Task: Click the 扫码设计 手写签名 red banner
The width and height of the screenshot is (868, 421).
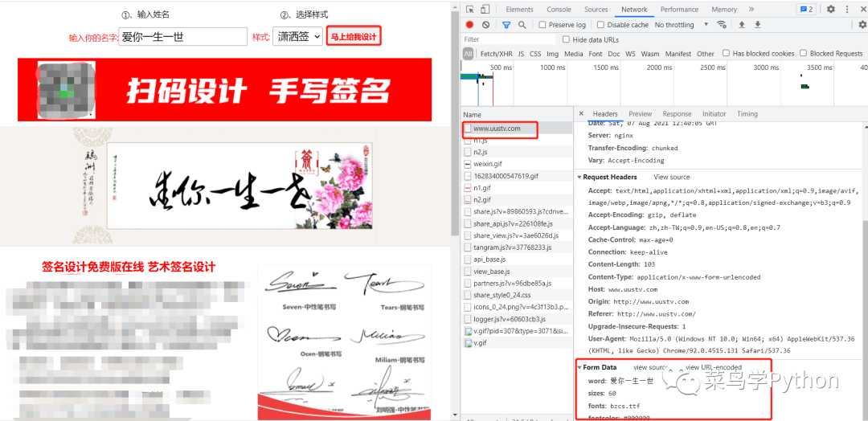Action: (224, 90)
